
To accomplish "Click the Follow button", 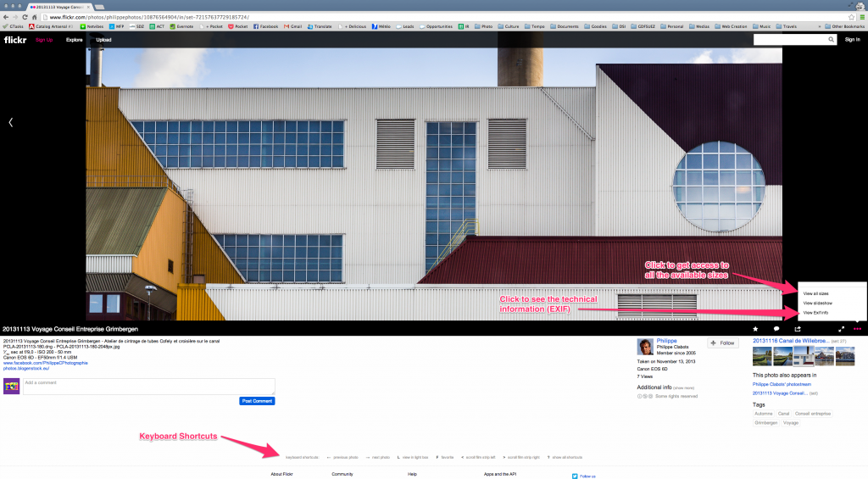I will tap(722, 343).
